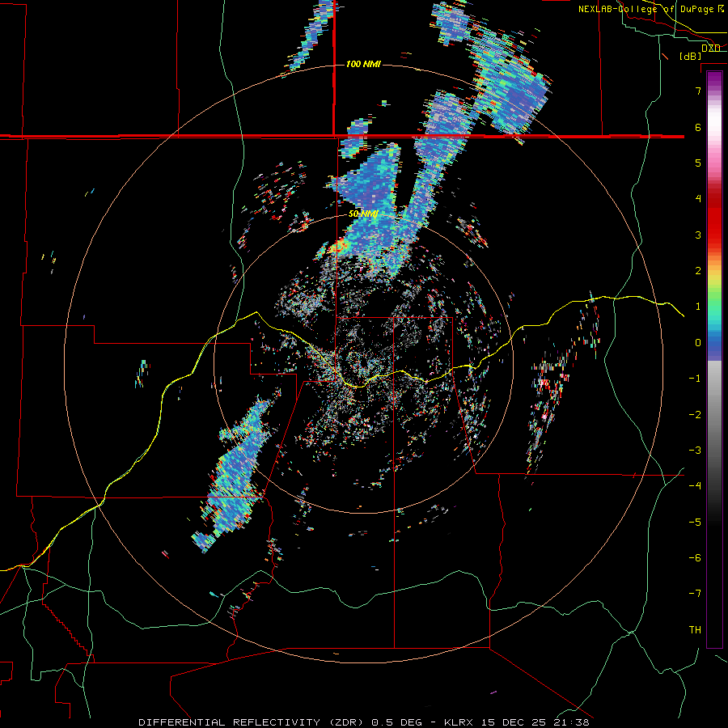The width and height of the screenshot is (728, 728).
Task: Click the positive 5 dB scale label
Action: (698, 163)
